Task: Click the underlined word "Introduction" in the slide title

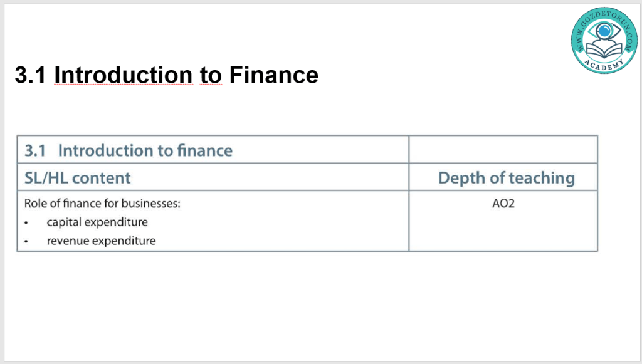Action: (124, 75)
